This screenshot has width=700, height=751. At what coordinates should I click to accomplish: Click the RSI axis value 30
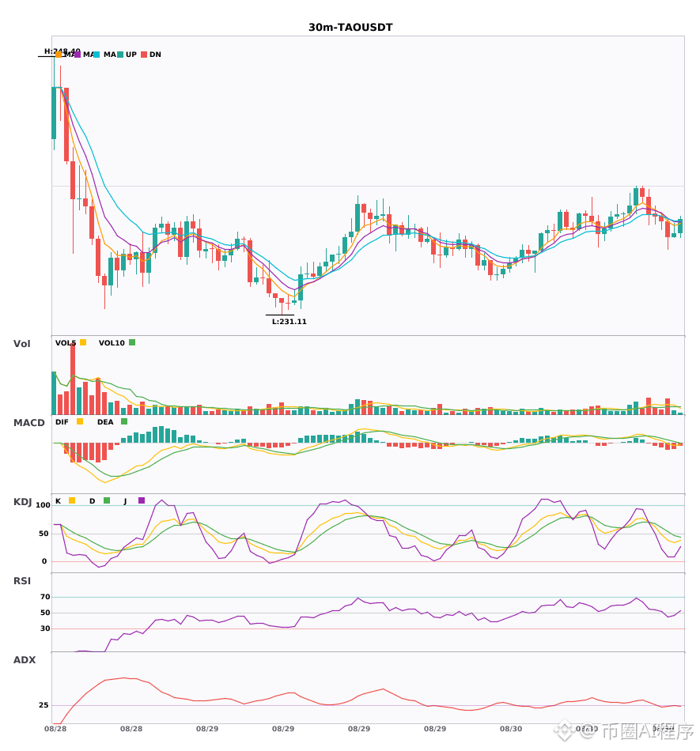[45, 628]
